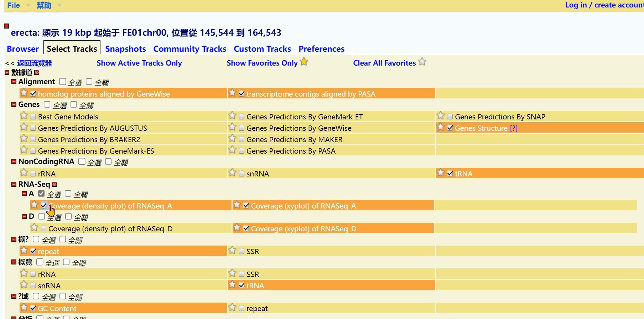Toggle favorite star for GC Content track

(x=24, y=308)
